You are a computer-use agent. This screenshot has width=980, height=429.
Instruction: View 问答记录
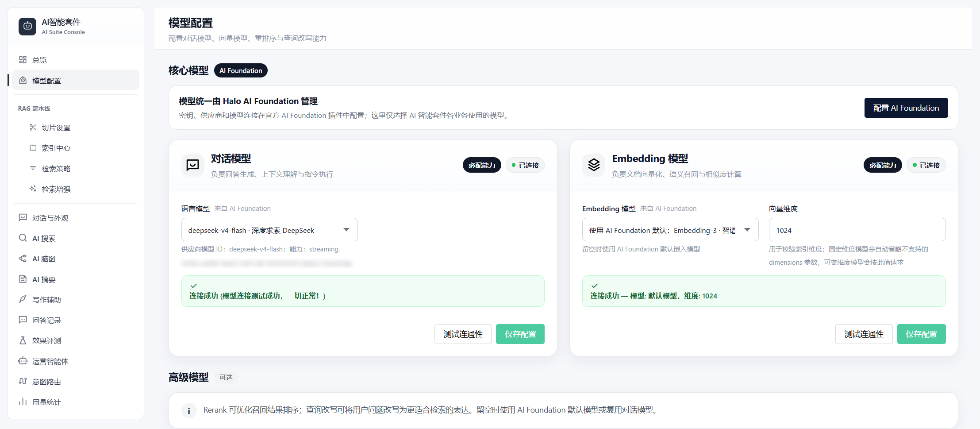[76, 320]
